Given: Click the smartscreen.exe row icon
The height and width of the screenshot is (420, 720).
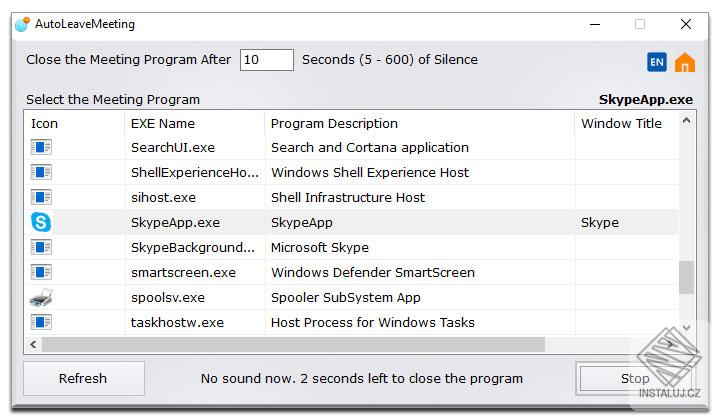Looking at the screenshot, I should click(41, 273).
